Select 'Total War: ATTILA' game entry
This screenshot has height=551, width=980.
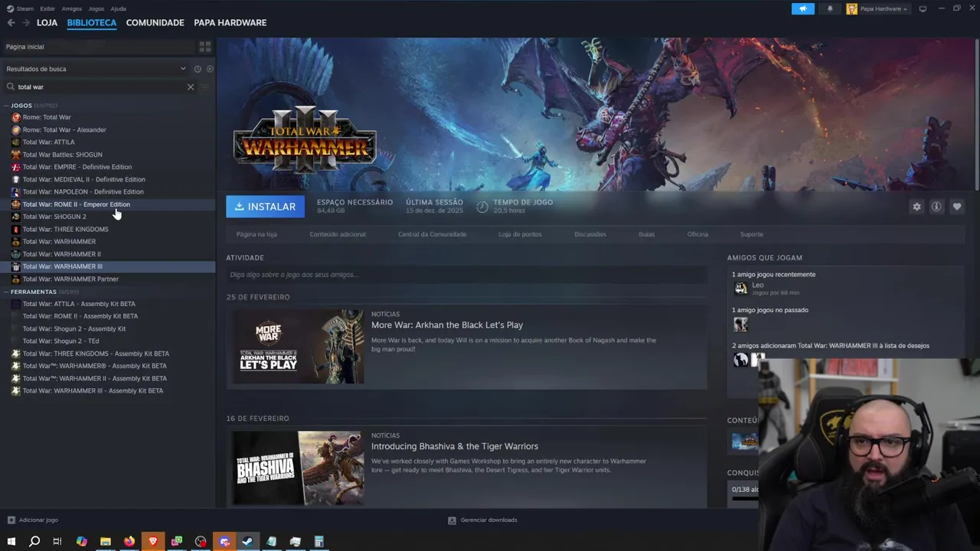click(x=49, y=142)
